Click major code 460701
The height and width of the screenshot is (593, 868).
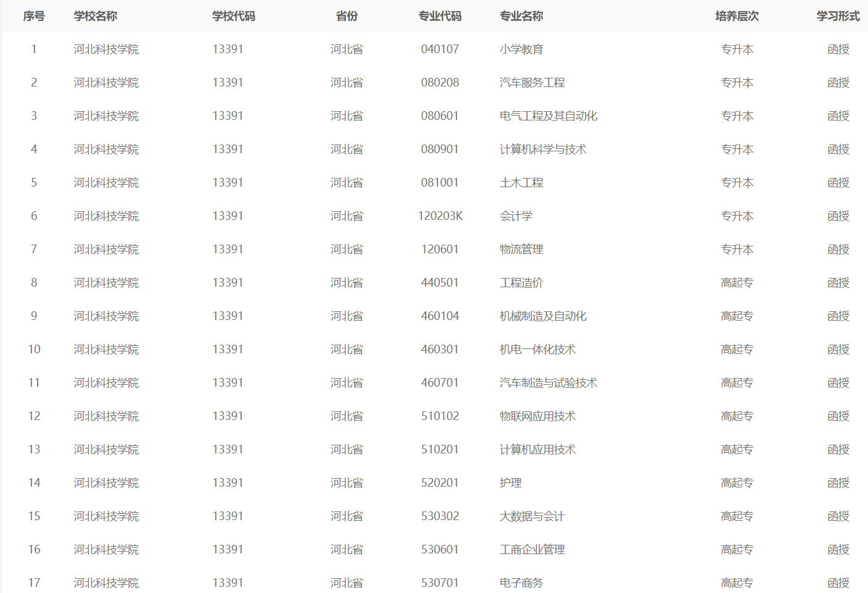(x=440, y=383)
